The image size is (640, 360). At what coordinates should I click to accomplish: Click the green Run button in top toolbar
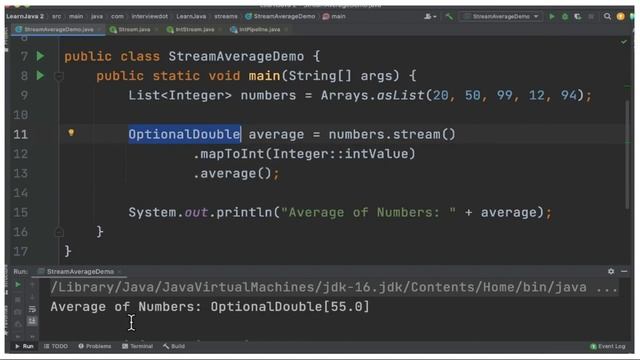click(552, 17)
